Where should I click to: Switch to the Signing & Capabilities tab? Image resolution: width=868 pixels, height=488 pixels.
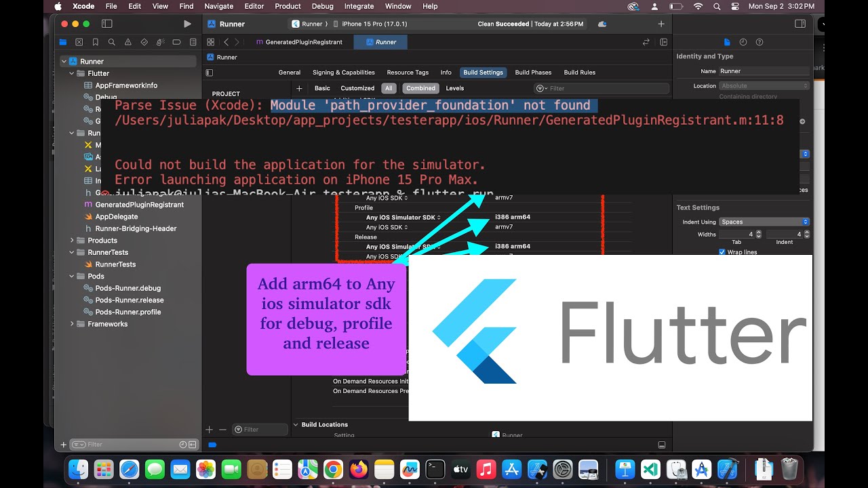344,73
